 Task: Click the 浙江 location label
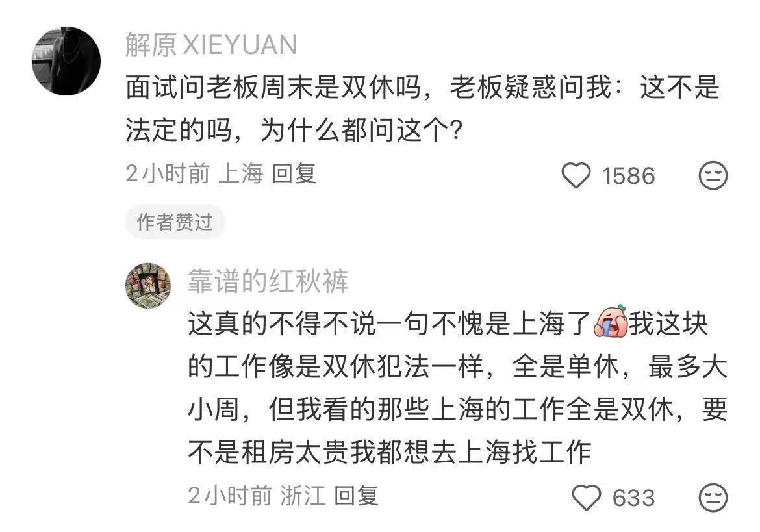tap(303, 496)
